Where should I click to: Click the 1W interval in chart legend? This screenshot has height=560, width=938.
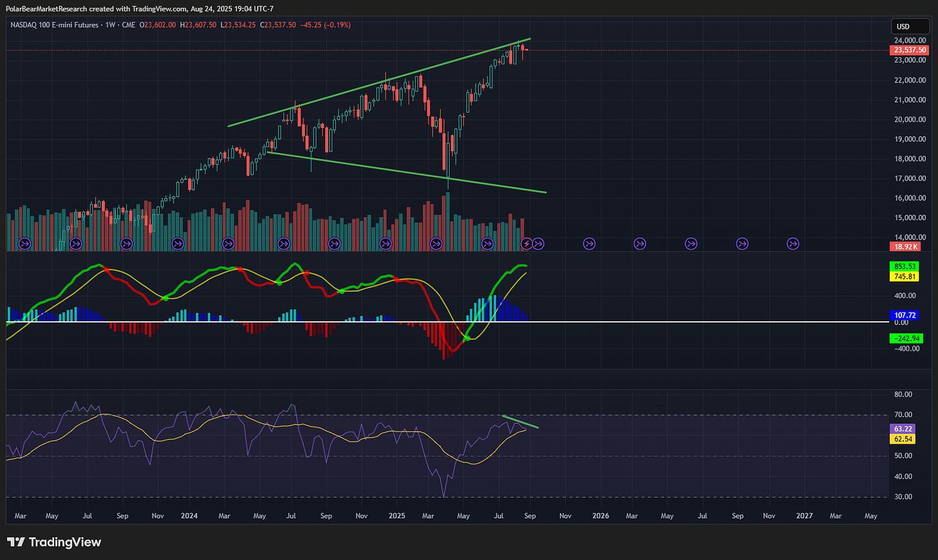[111, 25]
